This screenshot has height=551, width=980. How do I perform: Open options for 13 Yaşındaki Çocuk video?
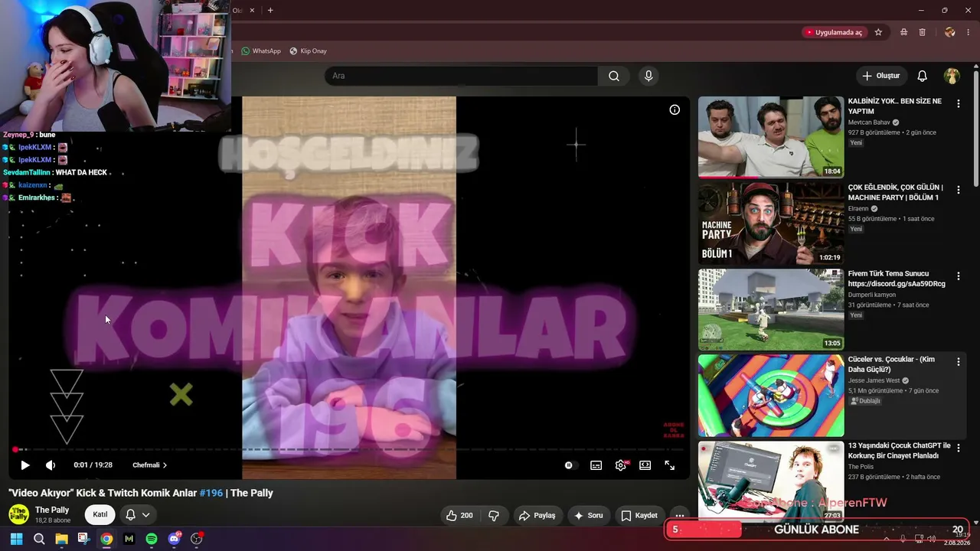click(959, 448)
